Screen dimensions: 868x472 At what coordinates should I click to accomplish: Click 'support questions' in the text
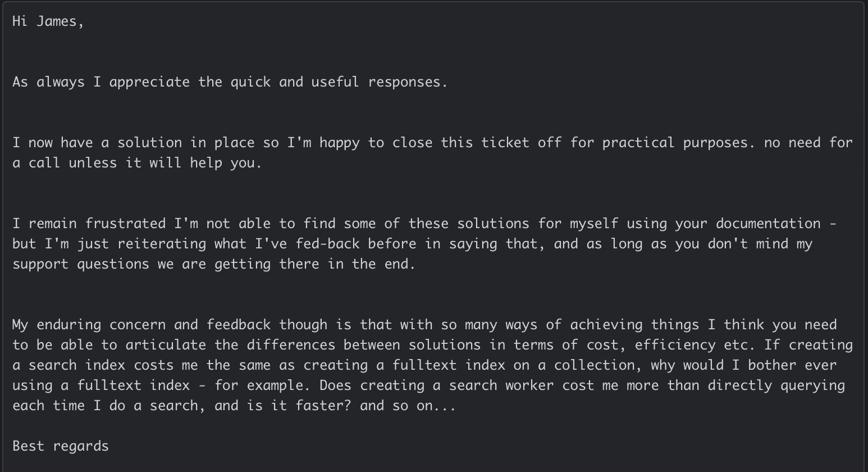click(81, 264)
